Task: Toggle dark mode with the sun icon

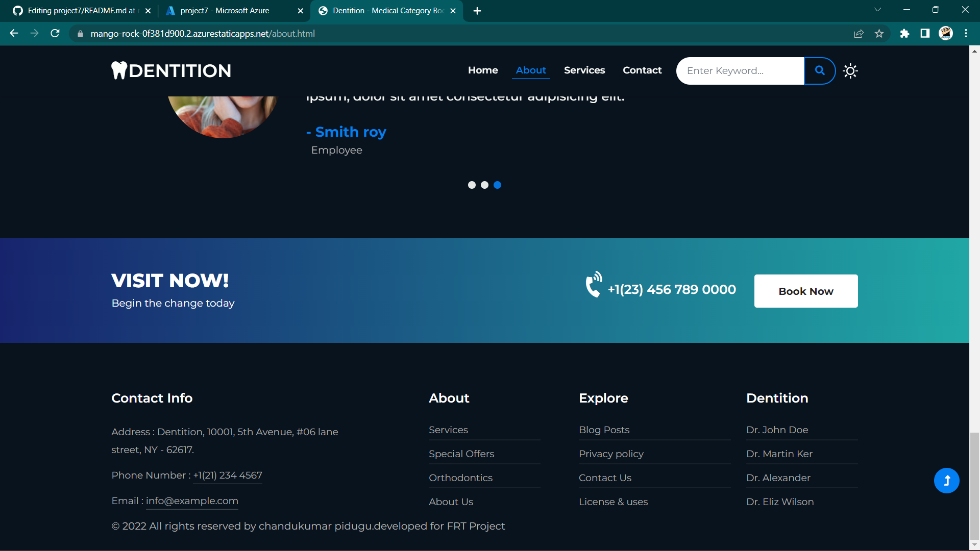Action: point(850,70)
